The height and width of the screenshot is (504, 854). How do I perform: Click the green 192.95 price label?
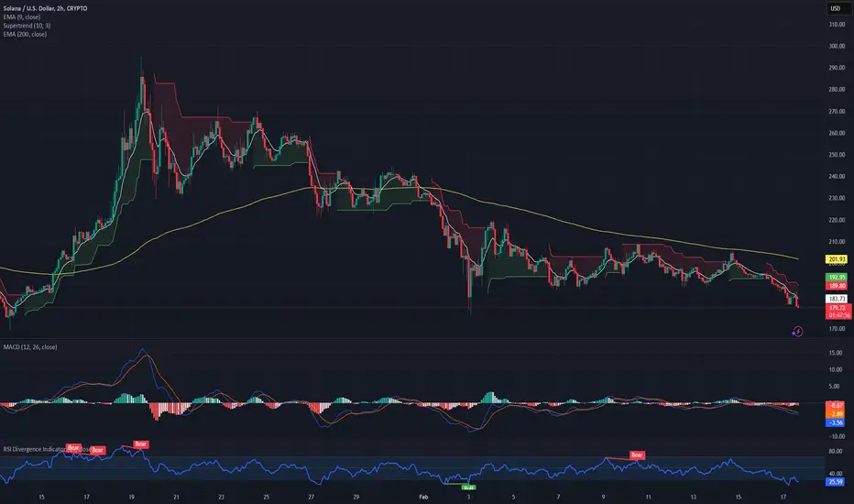(837, 278)
